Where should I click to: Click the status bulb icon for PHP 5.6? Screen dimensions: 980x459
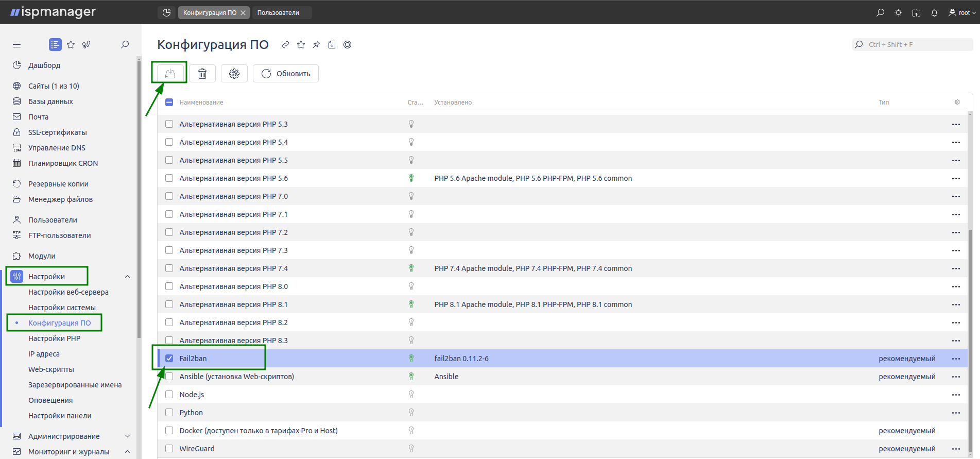pyautogui.click(x=411, y=178)
